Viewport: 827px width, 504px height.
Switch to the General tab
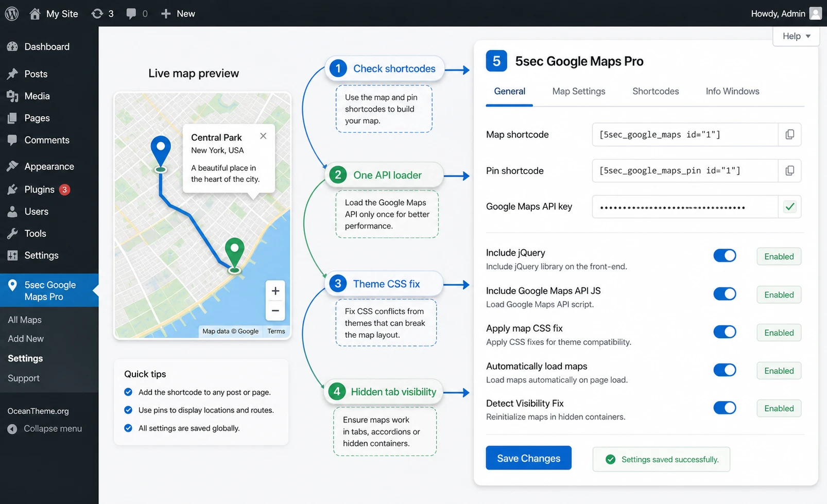pos(509,92)
